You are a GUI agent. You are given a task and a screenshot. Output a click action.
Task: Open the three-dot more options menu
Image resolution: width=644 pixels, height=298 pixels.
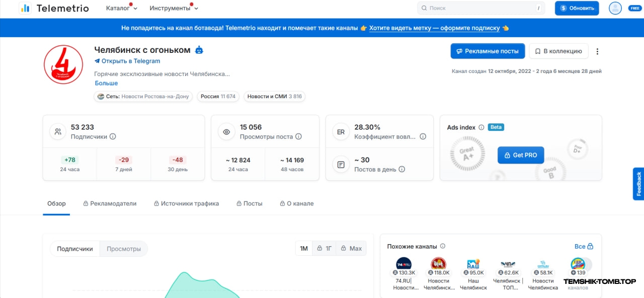click(x=597, y=51)
